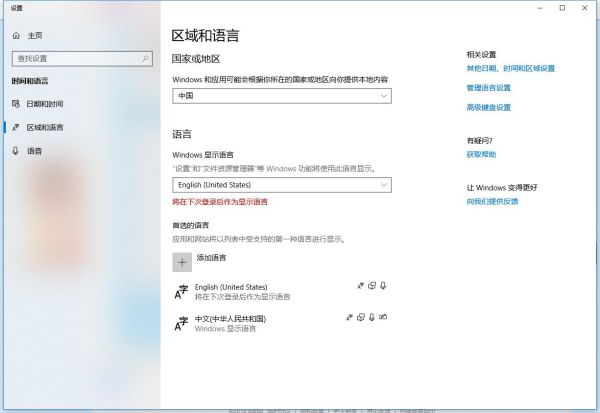Image resolution: width=600 pixels, height=413 pixels.
Task: Click the 语音 microphone icon
Action: 16,151
